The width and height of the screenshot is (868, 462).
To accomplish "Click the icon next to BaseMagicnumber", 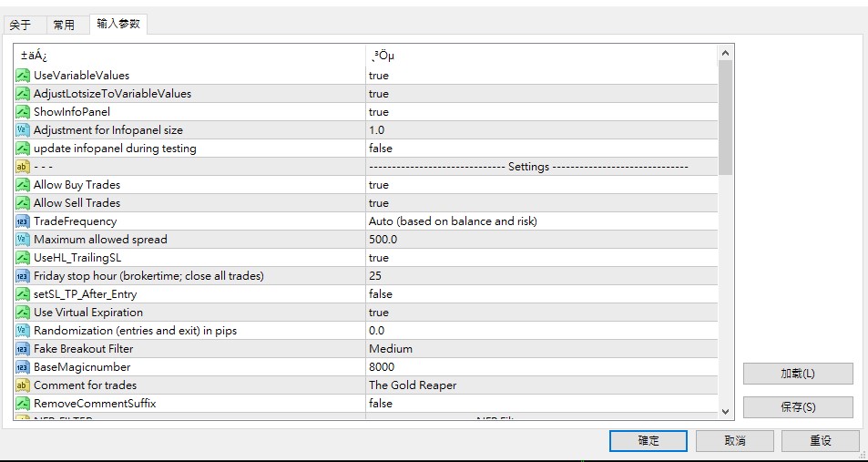I will 23,367.
